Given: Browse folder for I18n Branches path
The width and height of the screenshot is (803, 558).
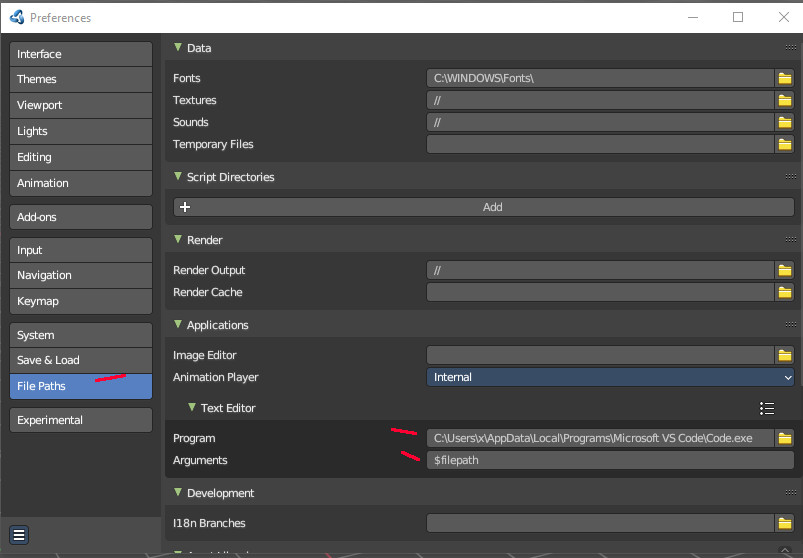Looking at the screenshot, I should point(785,523).
